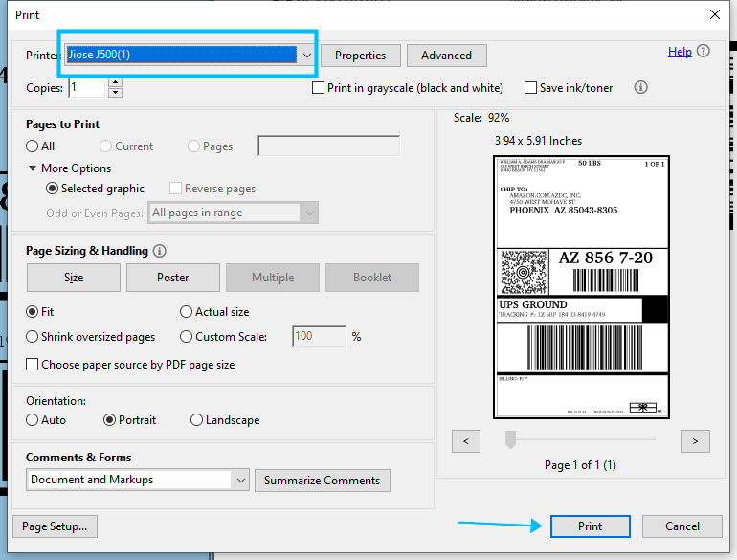
Task: Click the '3.94 x 5.91 Inches' text
Action: (538, 141)
